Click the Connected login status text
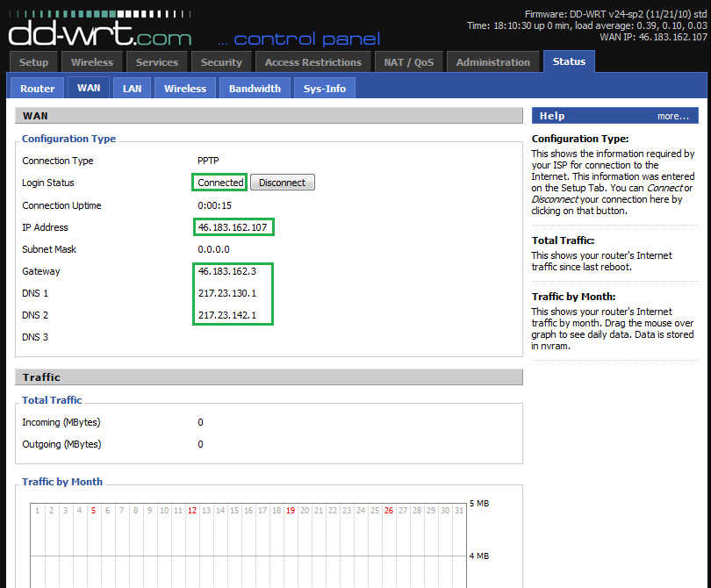The width and height of the screenshot is (711, 588). 220,183
